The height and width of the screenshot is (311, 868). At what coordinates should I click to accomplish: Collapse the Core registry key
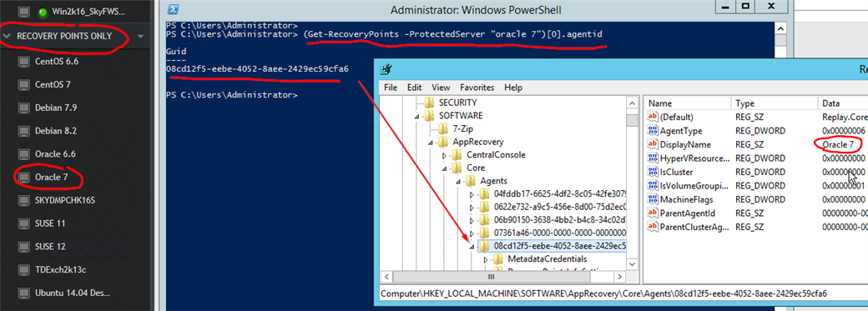[x=445, y=168]
